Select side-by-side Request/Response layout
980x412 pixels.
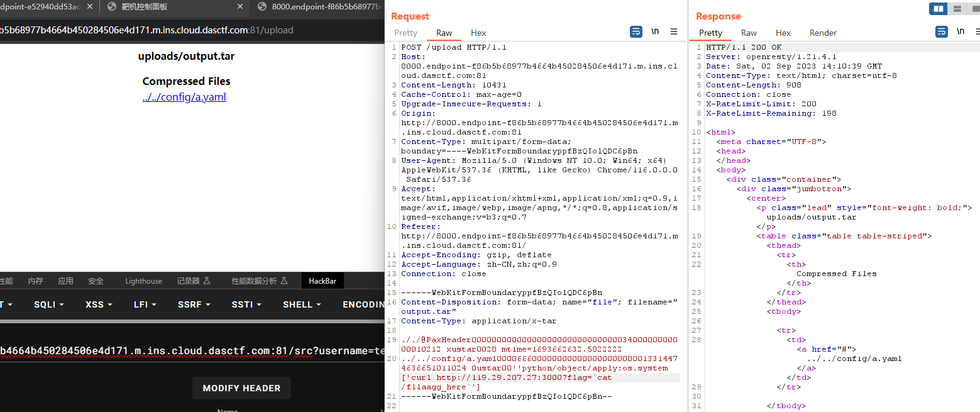point(939,9)
